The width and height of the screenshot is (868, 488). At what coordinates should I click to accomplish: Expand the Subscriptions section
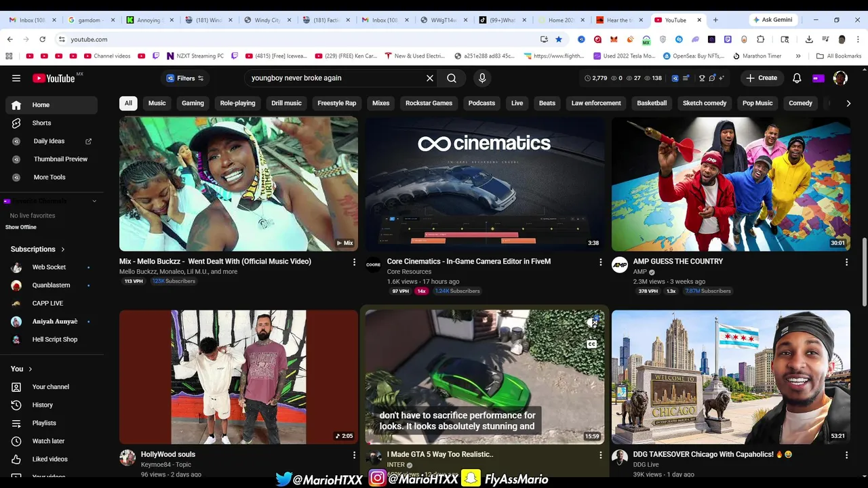pyautogui.click(x=37, y=249)
